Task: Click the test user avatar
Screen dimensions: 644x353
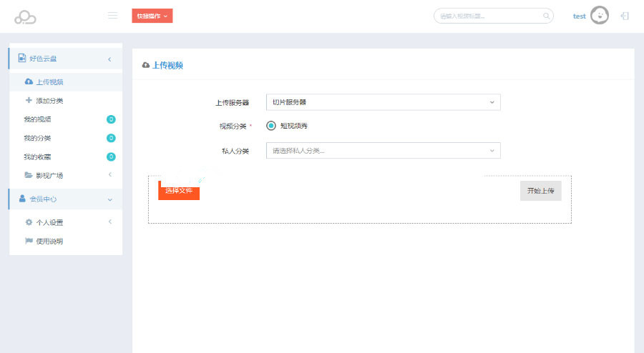Action: pos(599,16)
